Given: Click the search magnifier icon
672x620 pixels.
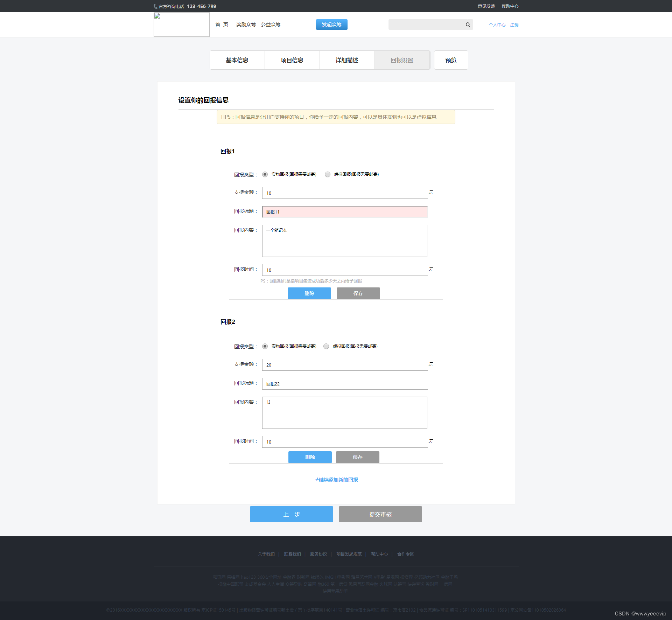Looking at the screenshot, I should pos(468,25).
